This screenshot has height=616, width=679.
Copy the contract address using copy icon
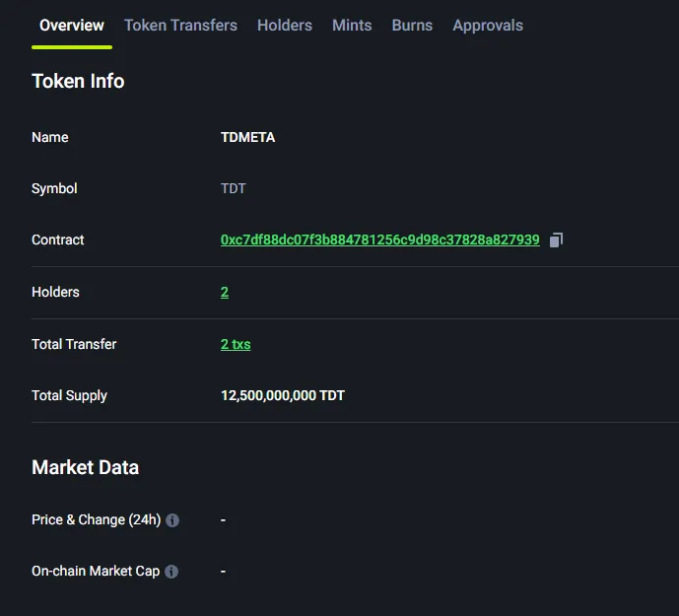[556, 240]
